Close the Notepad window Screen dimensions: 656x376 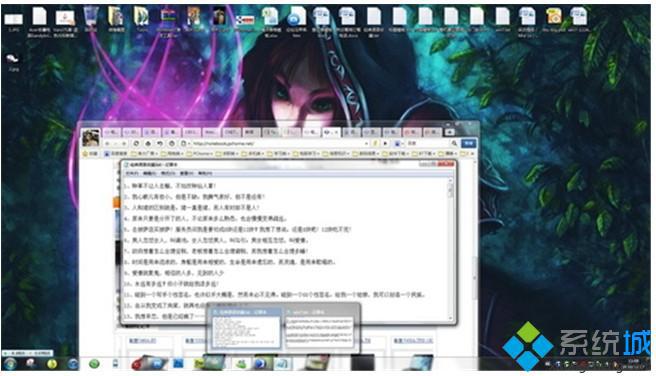(x=447, y=164)
